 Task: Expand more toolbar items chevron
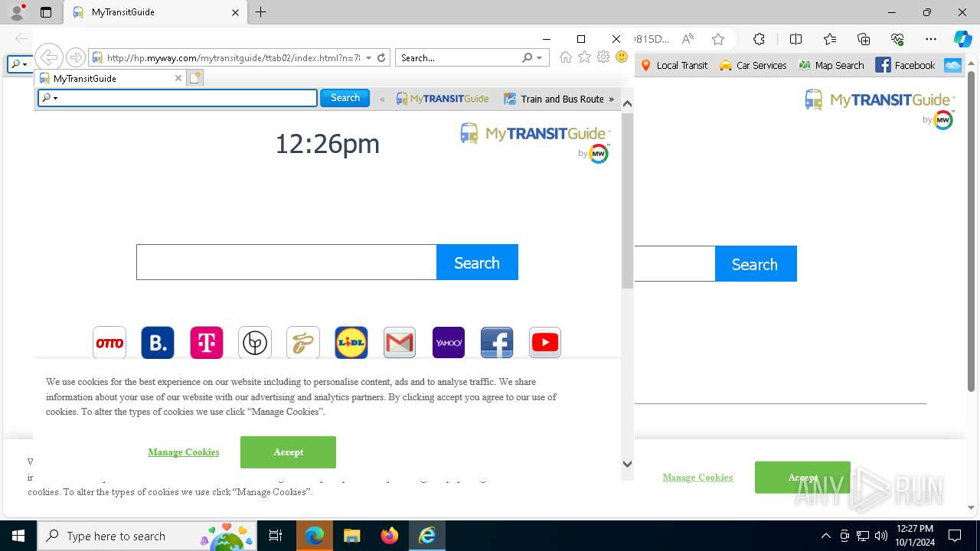(x=611, y=99)
